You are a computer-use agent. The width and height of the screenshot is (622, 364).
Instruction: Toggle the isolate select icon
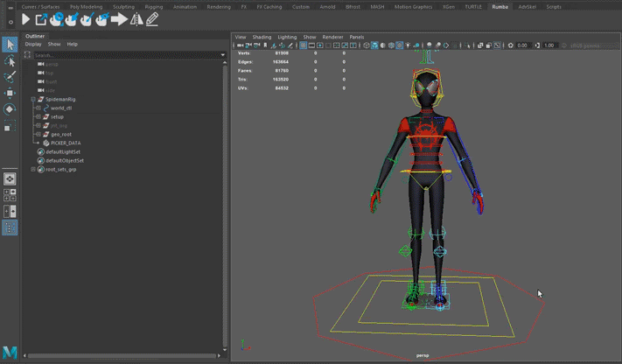tap(467, 45)
